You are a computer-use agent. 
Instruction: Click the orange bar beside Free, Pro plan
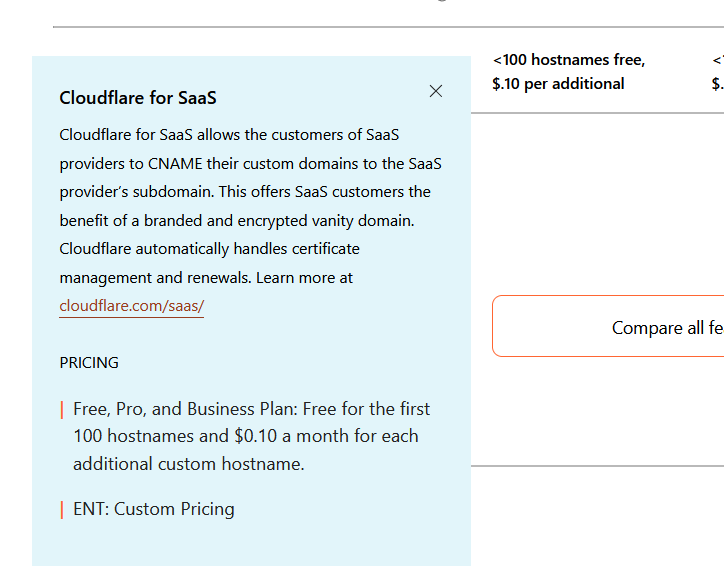coord(62,410)
